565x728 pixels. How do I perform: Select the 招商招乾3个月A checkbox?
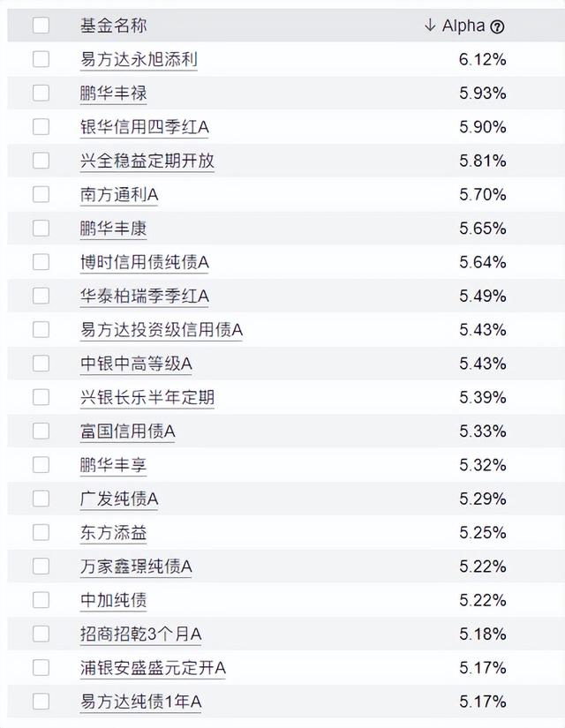click(x=41, y=634)
